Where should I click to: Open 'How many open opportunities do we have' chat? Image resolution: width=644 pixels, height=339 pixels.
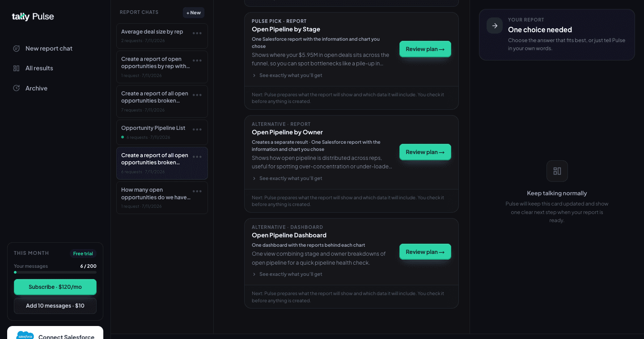tap(162, 197)
